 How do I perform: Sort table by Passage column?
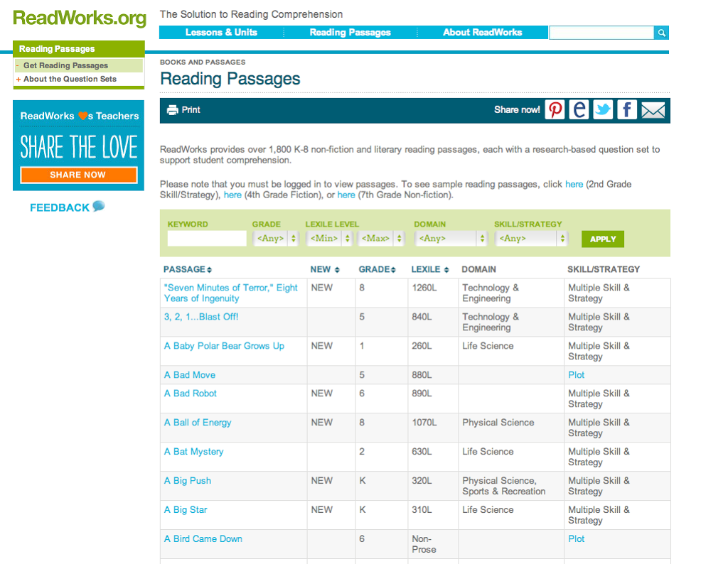click(x=188, y=269)
